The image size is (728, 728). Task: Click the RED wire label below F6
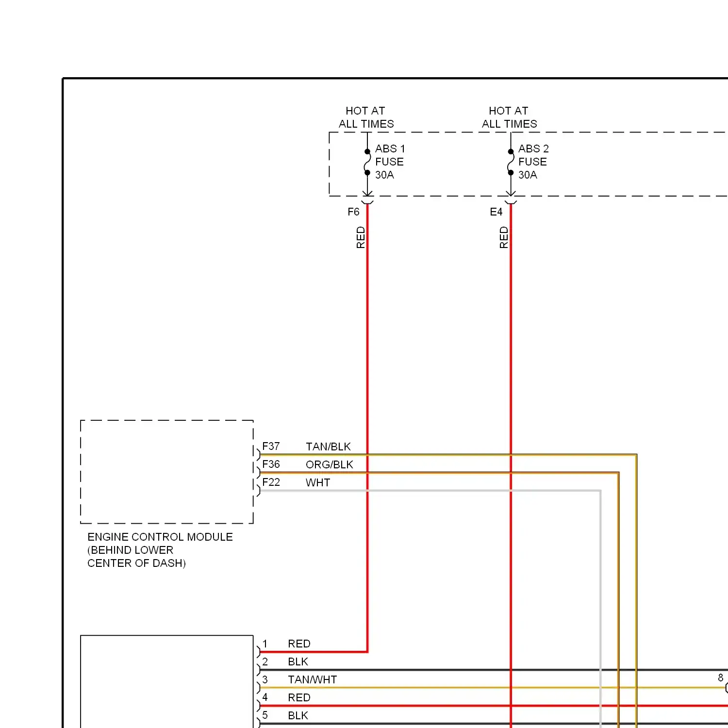pyautogui.click(x=361, y=237)
